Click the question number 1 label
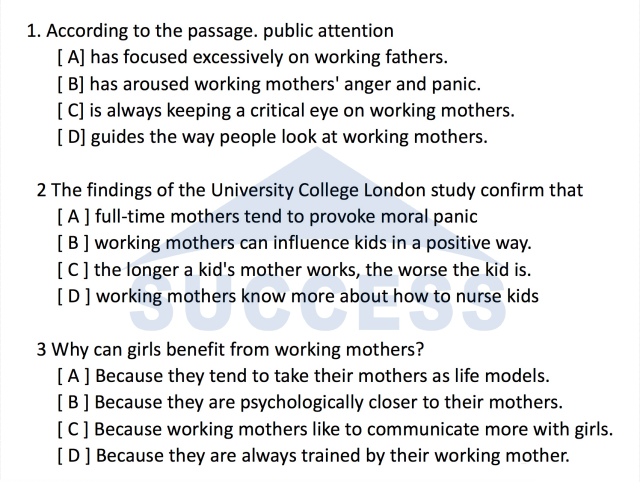640x482 pixels. click(x=33, y=31)
